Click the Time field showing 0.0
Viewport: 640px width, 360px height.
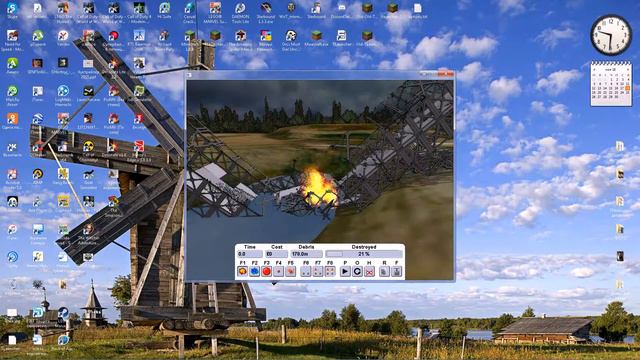pyautogui.click(x=249, y=254)
